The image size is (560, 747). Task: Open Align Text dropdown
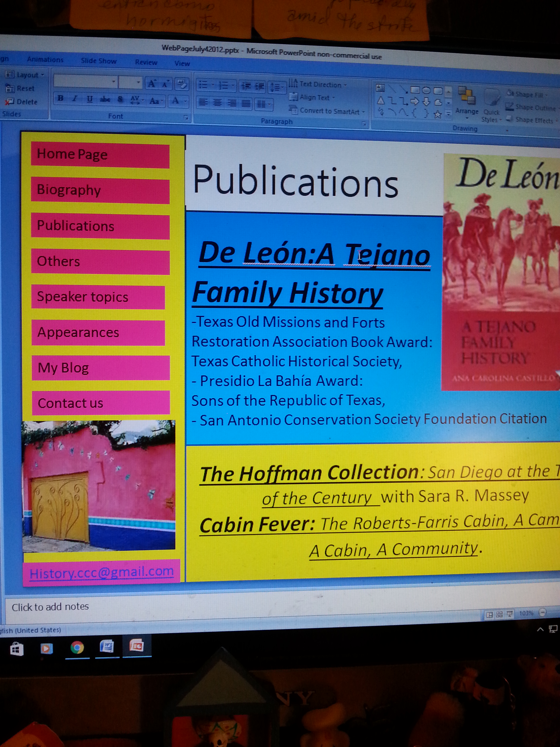coord(312,97)
